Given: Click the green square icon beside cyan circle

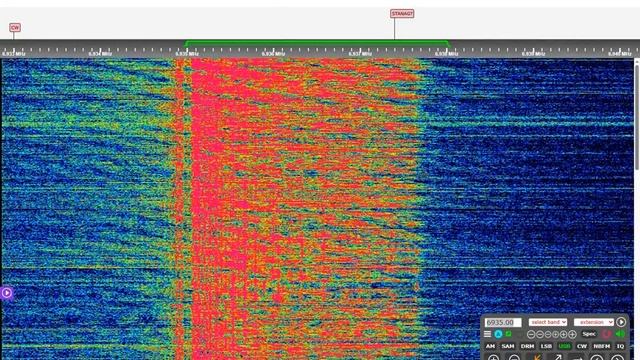Looking at the screenshot, I should pyautogui.click(x=508, y=333).
